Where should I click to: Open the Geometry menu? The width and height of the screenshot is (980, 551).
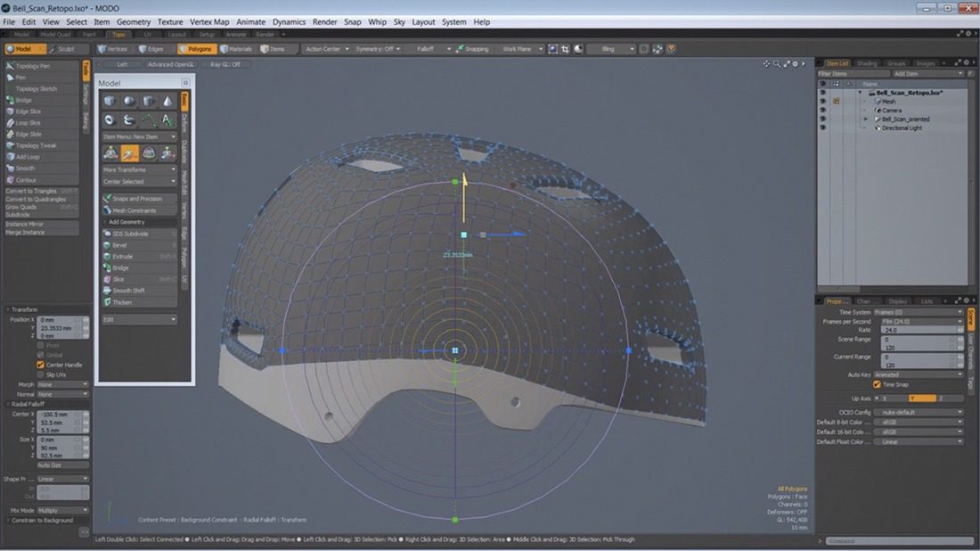click(134, 21)
